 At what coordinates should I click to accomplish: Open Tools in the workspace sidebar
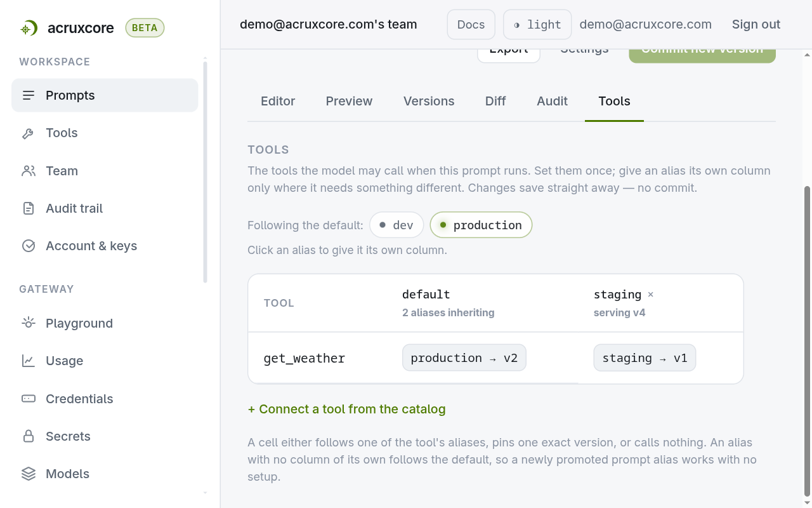point(105,133)
